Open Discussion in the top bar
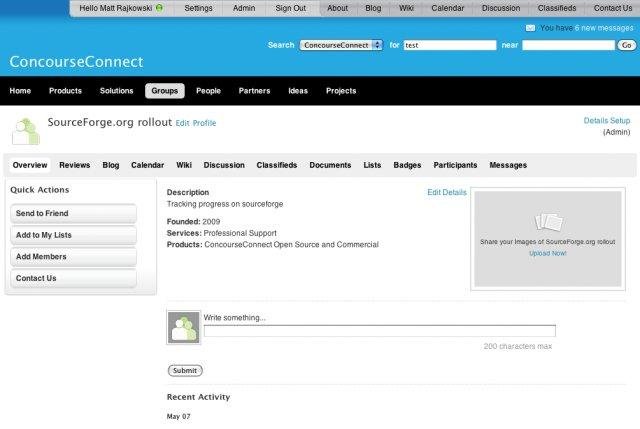The width and height of the screenshot is (640, 429). (501, 8)
